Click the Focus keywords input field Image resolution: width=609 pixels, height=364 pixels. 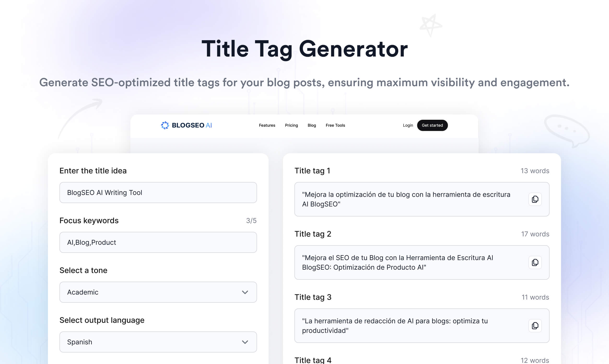click(x=158, y=242)
